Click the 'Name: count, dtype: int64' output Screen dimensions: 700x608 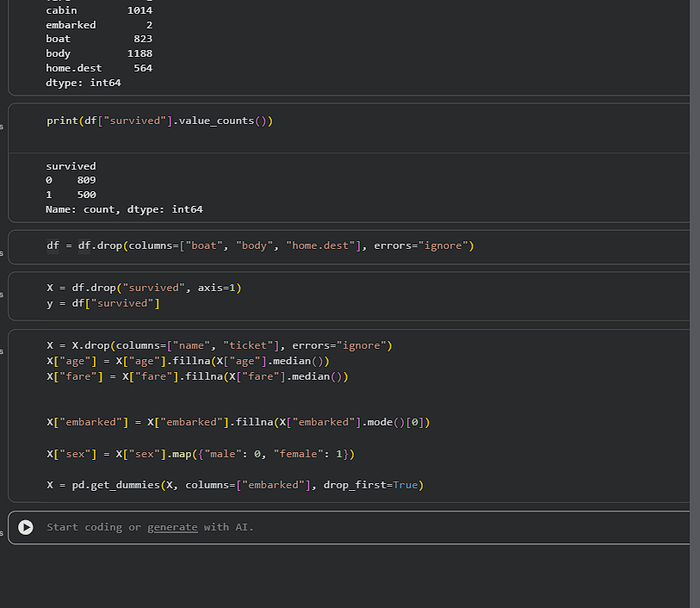coord(124,209)
